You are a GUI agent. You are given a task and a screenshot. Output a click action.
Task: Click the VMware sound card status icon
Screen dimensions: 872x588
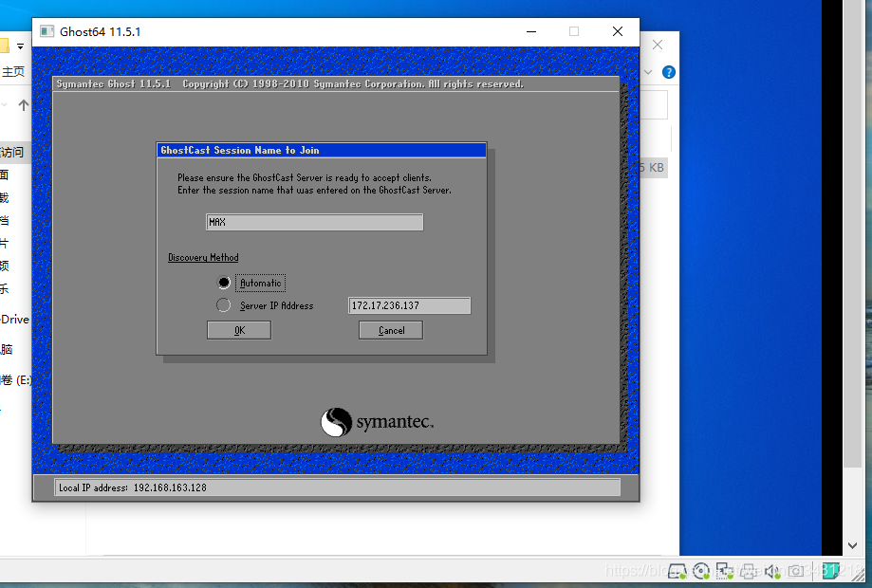(772, 571)
